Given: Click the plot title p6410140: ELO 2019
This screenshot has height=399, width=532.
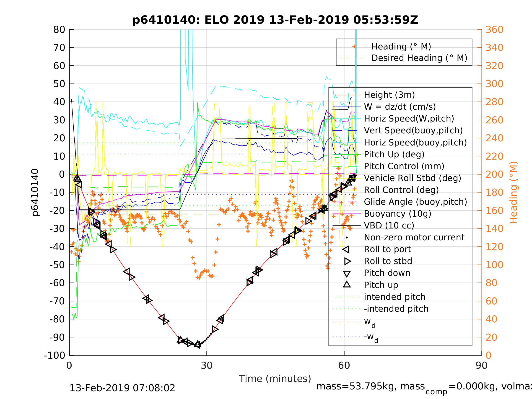Looking at the screenshot, I should 275,20.
